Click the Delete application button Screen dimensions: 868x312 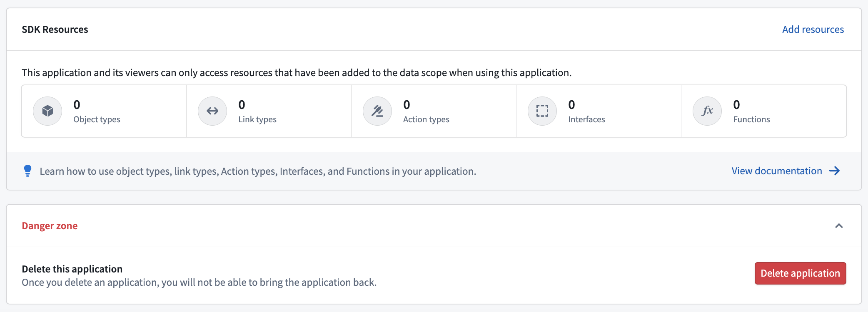800,273
